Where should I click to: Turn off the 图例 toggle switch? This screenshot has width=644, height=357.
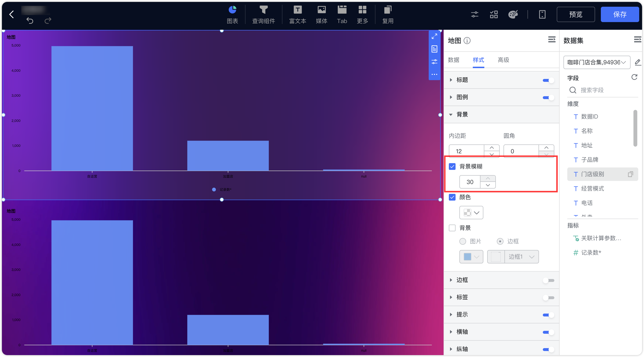[548, 97]
